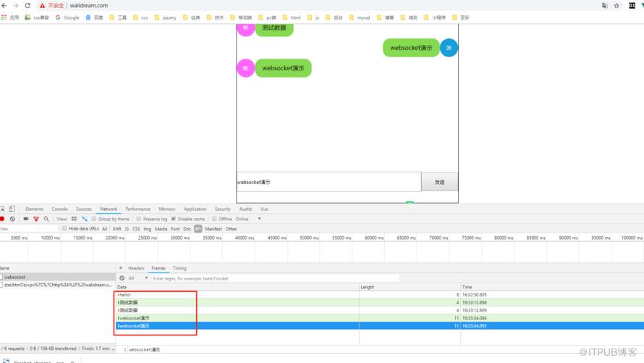644x363 pixels.
Task: Stop recording network log (red dot)
Action: (x=2, y=219)
